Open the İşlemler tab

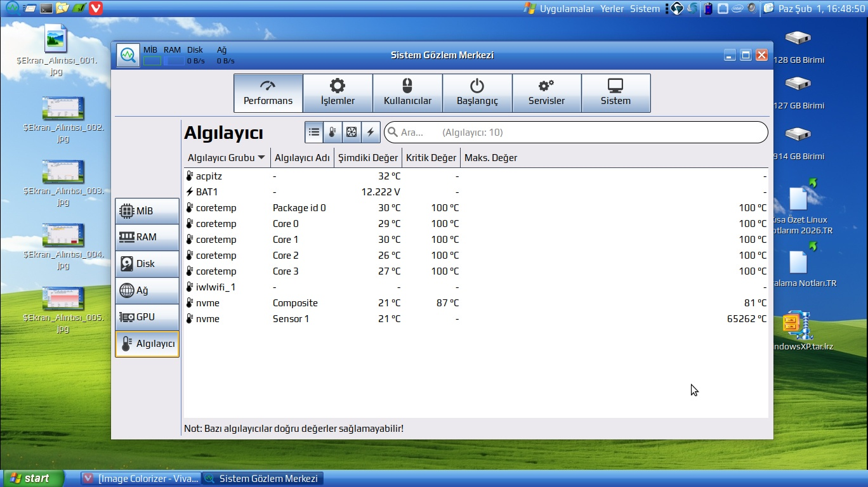click(x=338, y=93)
